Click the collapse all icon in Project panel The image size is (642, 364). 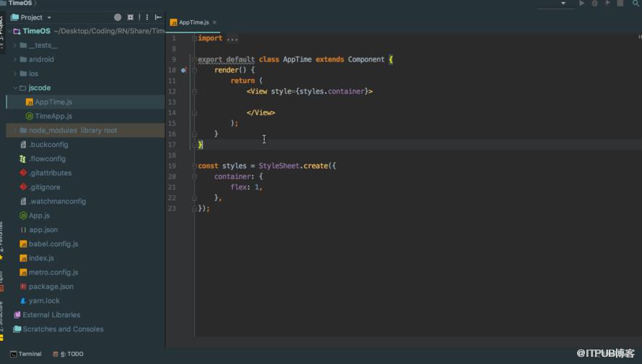click(130, 17)
